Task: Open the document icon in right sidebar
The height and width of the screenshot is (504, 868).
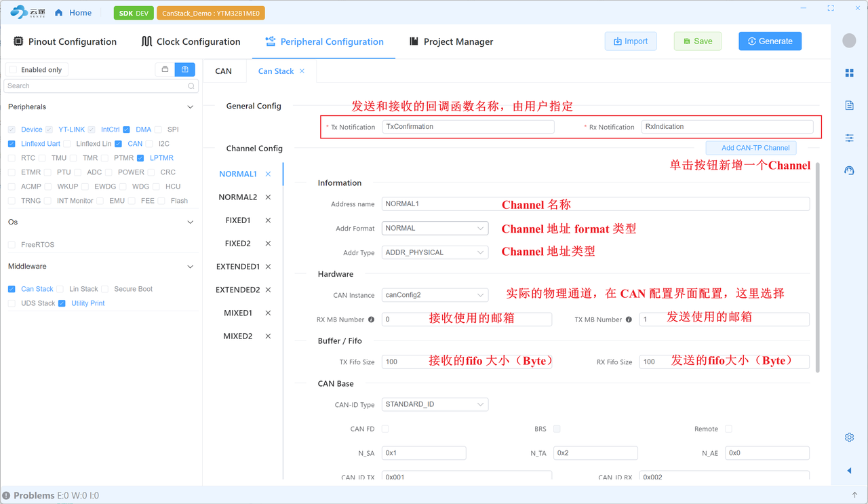Action: [849, 105]
